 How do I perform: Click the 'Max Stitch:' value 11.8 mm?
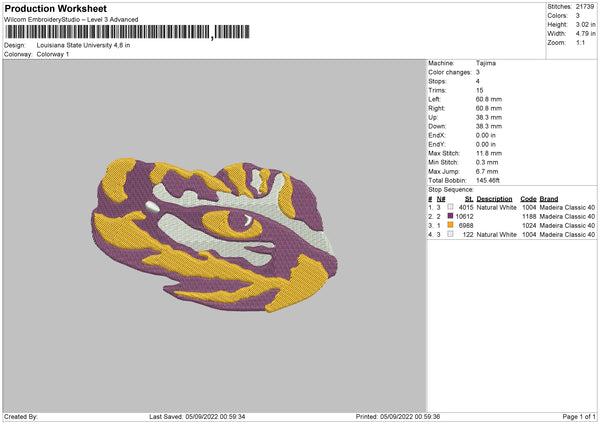click(x=489, y=153)
